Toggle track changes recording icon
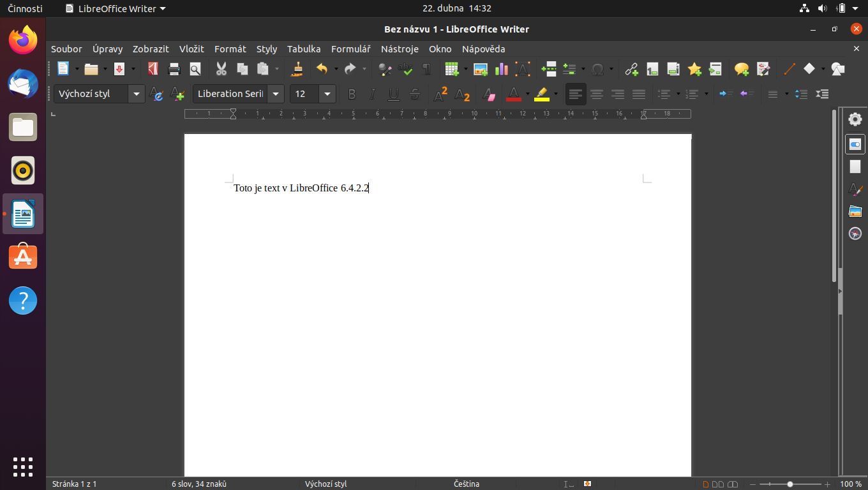Viewport: 868px width, 490px height. click(763, 69)
